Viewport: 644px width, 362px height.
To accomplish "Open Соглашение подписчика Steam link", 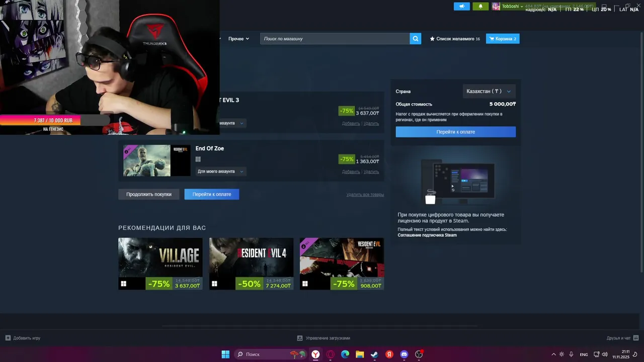I will point(427,235).
